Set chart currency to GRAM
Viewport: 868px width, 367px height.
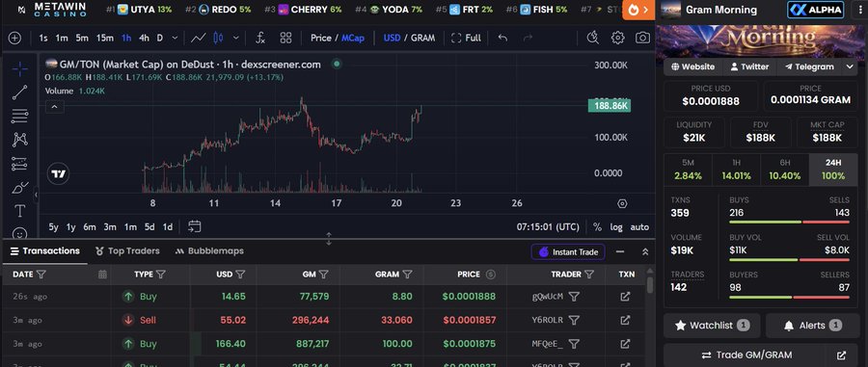[423, 39]
